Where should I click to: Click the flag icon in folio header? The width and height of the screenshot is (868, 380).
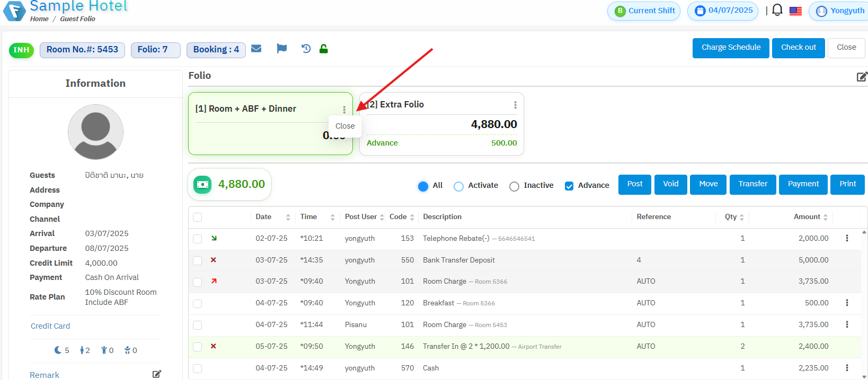coord(281,49)
